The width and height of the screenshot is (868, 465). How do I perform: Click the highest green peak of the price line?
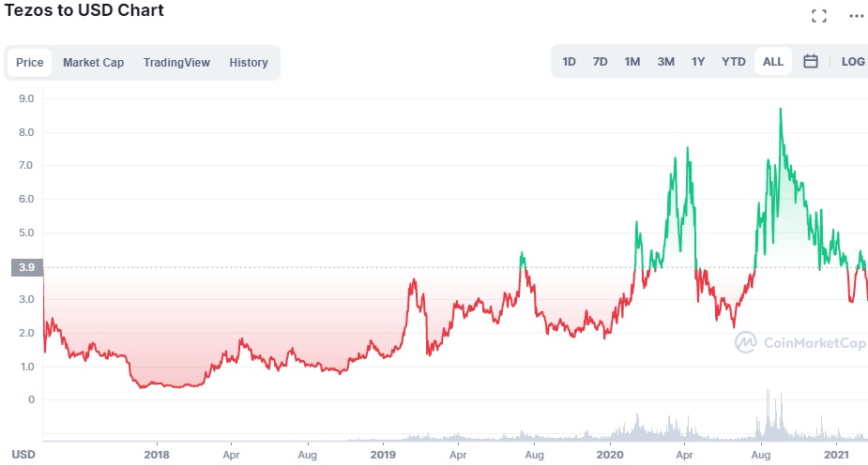click(781, 110)
